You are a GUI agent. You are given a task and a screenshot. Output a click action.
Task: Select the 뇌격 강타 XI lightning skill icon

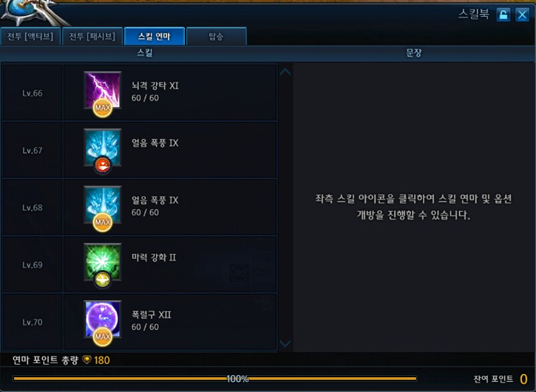(103, 90)
